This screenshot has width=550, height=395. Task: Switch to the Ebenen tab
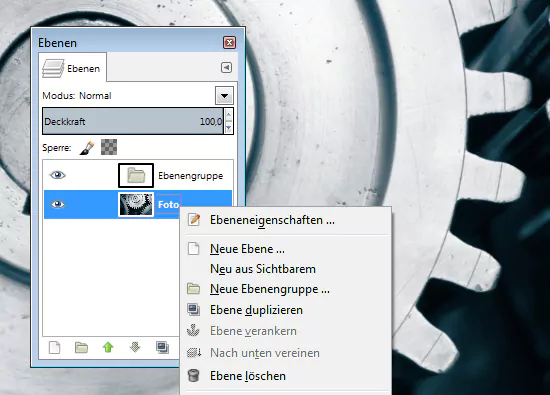point(72,68)
